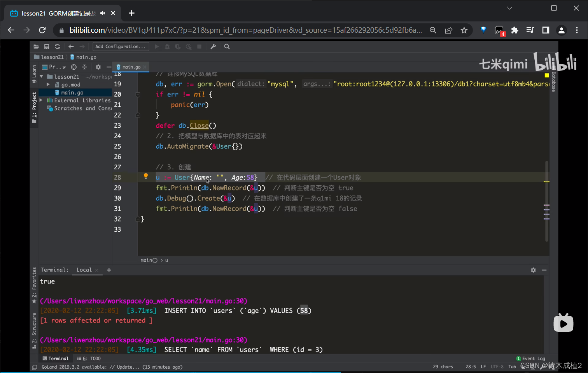The height and width of the screenshot is (373, 588).
Task: Open the Chrome three-dot menu
Action: click(577, 30)
